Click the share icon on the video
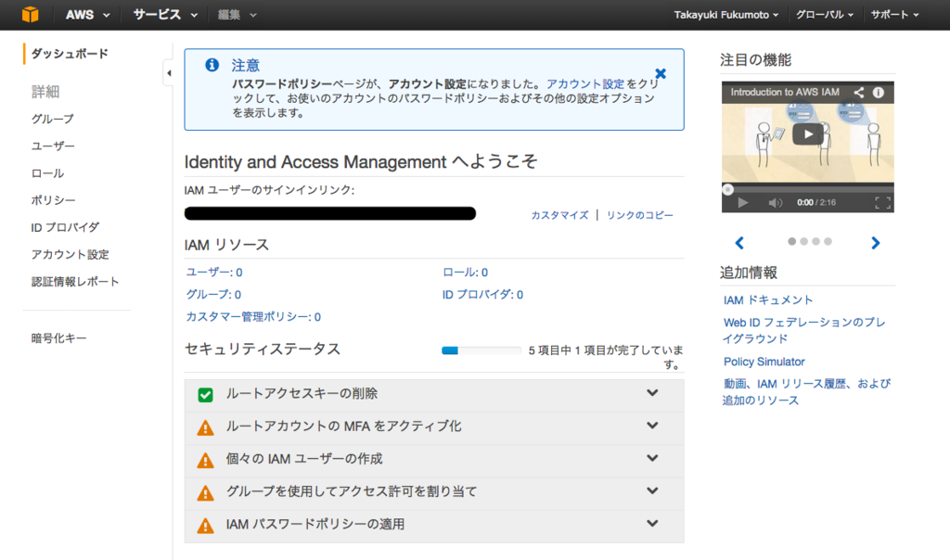This screenshot has height=560, width=950. point(858,92)
